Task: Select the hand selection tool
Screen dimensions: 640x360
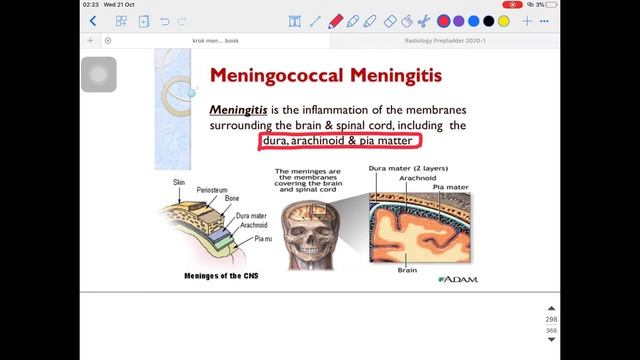Action: pyautogui.click(x=407, y=21)
